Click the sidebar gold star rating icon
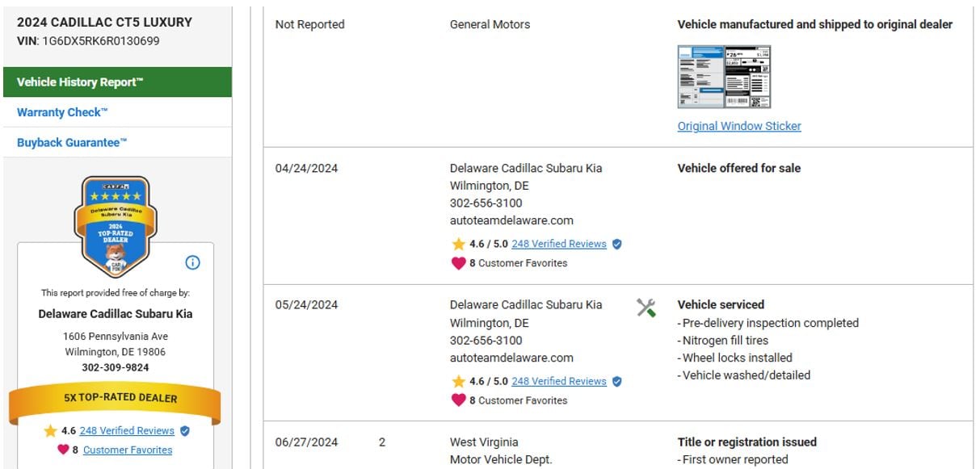The image size is (980, 469). 51,431
